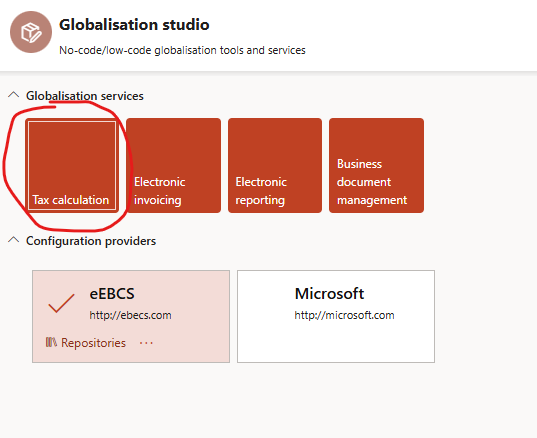Click the Globalisation studio package icon
The width and height of the screenshot is (537, 438).
31,32
